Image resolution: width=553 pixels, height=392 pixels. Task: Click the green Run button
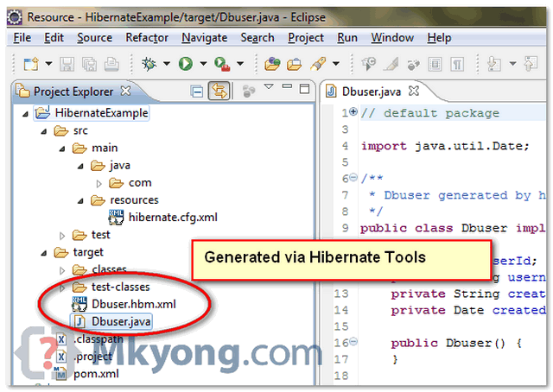point(186,64)
